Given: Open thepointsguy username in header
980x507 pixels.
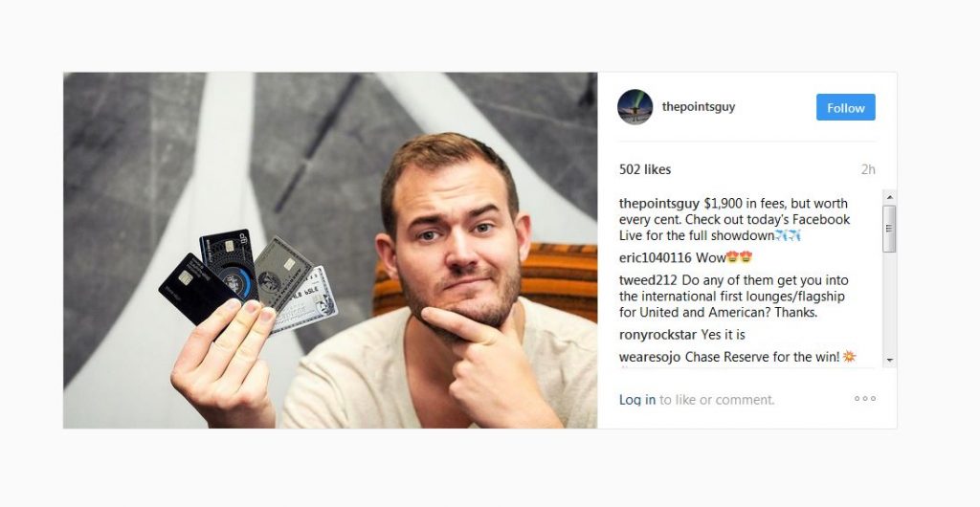Looking at the screenshot, I should point(699,107).
